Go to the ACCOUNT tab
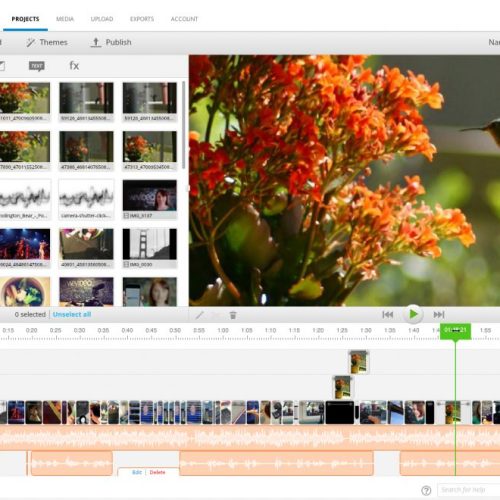The height and width of the screenshot is (500, 500). click(x=184, y=19)
